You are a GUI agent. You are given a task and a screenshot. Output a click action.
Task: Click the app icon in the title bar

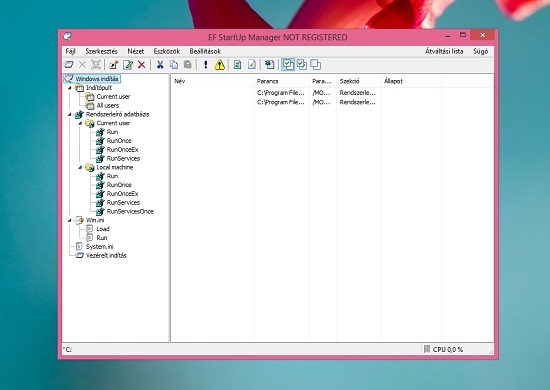click(x=67, y=36)
